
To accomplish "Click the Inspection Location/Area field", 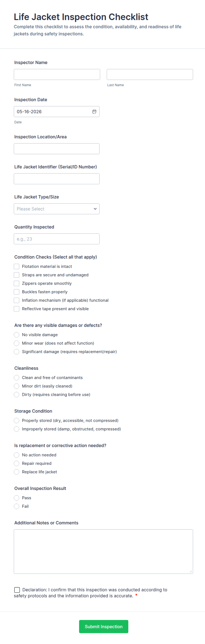I will 56,149.
